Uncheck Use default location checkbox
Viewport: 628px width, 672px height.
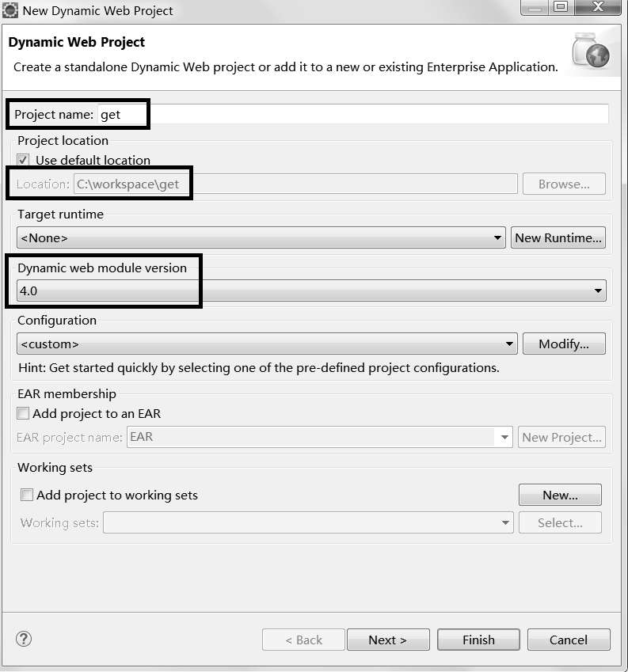pyautogui.click(x=23, y=160)
